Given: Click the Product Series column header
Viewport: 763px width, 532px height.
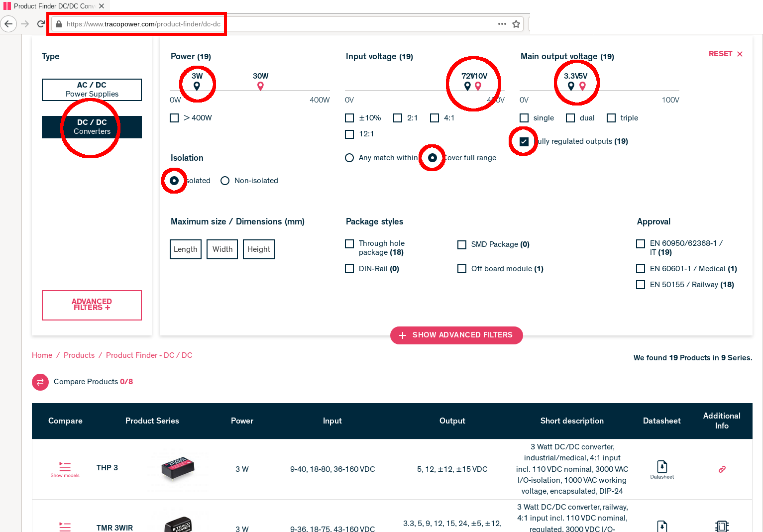Looking at the screenshot, I should click(152, 421).
